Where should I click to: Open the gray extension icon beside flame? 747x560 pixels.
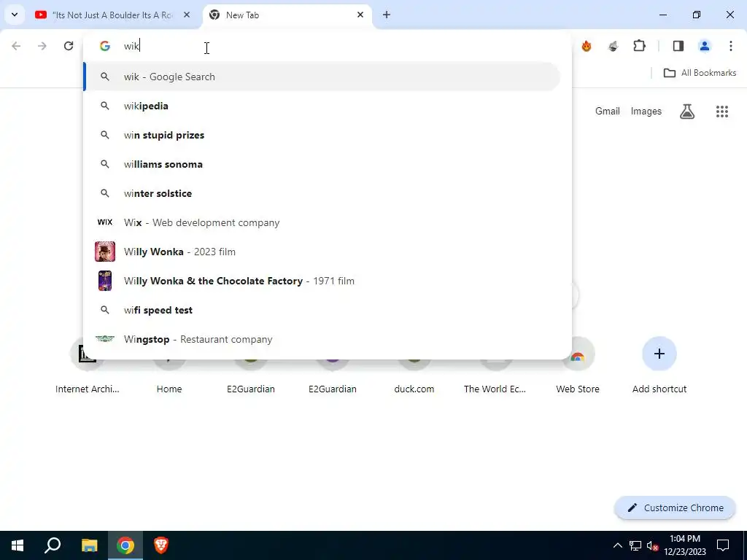[x=613, y=46]
